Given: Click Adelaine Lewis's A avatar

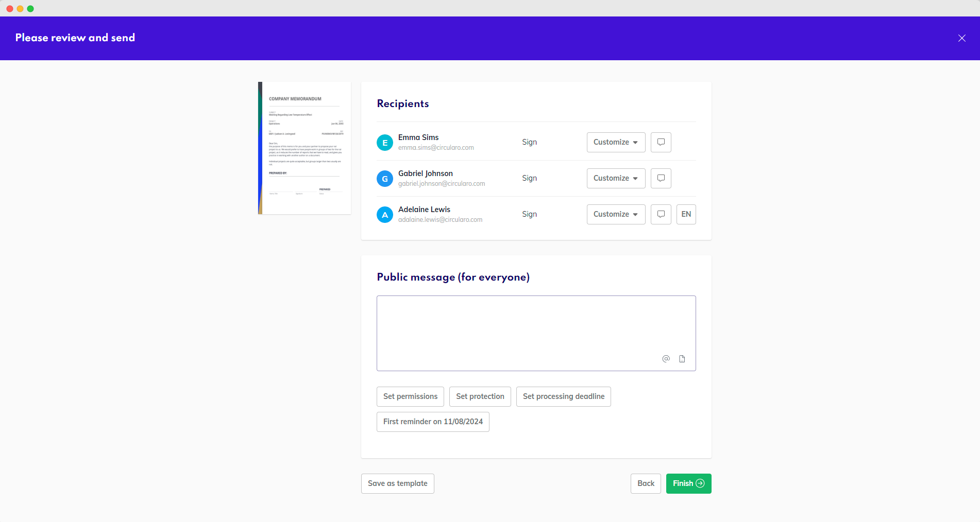Looking at the screenshot, I should [x=385, y=215].
